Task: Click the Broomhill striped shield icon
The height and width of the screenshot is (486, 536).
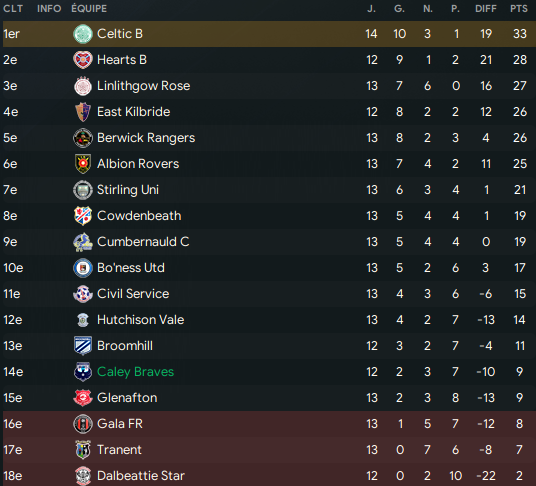Action: click(x=83, y=346)
